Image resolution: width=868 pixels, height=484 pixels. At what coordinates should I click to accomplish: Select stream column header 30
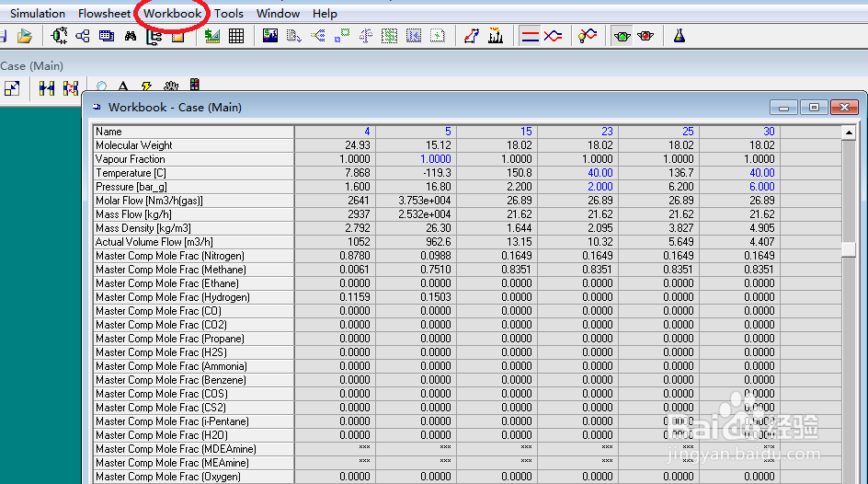click(739, 132)
